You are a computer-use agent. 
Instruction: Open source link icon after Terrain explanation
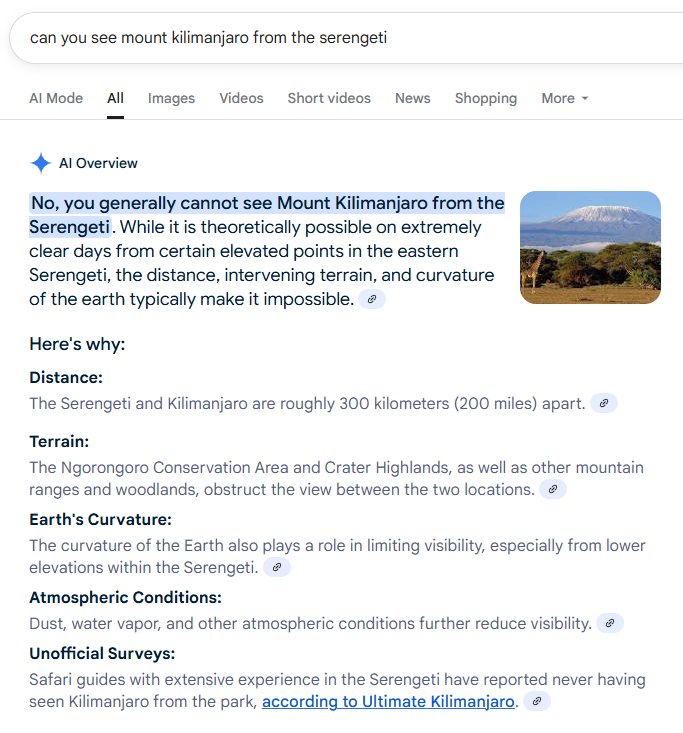[553, 489]
